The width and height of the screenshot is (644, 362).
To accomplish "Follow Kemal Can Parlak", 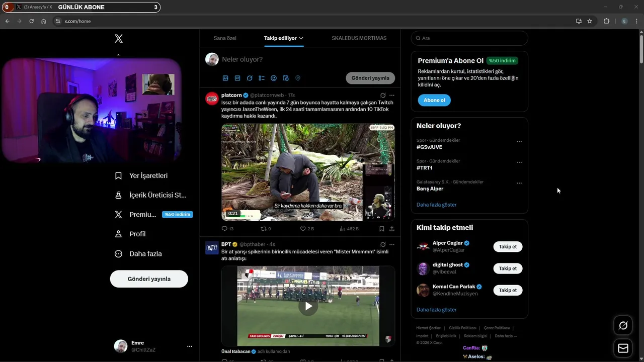I will [x=508, y=290].
